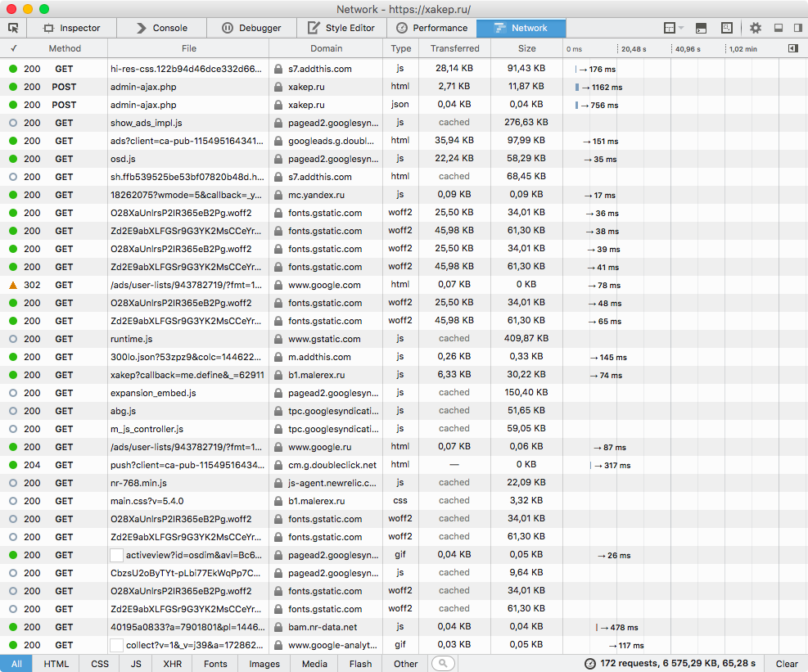Select the abg.js request row

click(x=404, y=411)
